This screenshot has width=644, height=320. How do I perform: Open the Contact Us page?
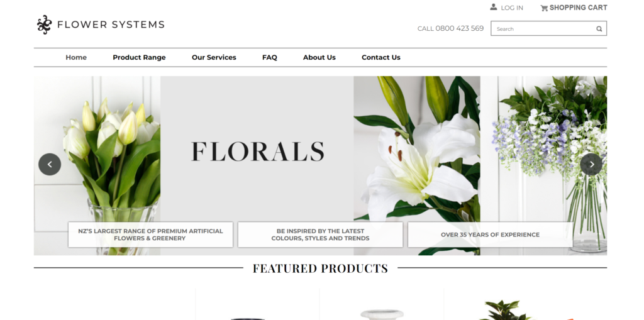[380, 57]
